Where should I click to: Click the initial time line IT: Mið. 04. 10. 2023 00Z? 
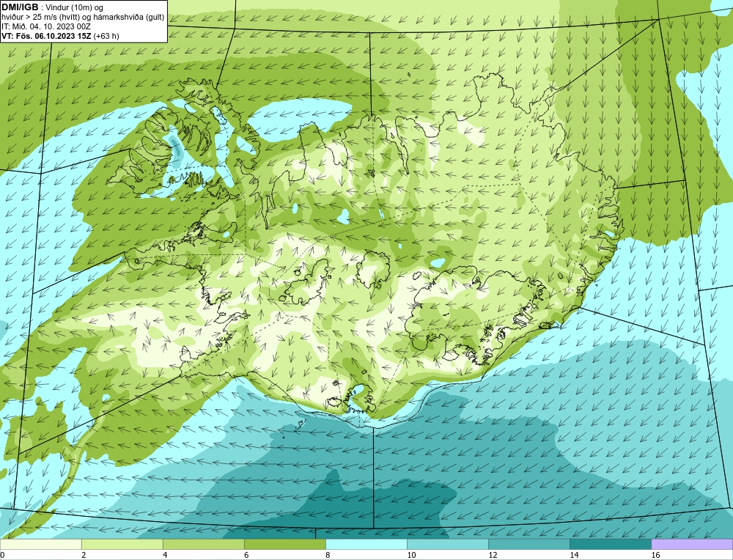point(45,26)
